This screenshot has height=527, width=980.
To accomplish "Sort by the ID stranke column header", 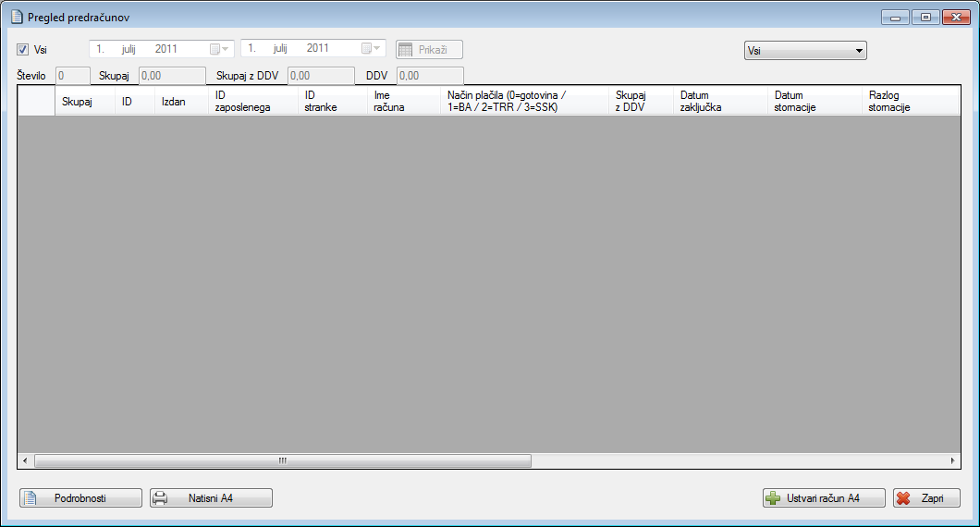I will click(x=333, y=102).
